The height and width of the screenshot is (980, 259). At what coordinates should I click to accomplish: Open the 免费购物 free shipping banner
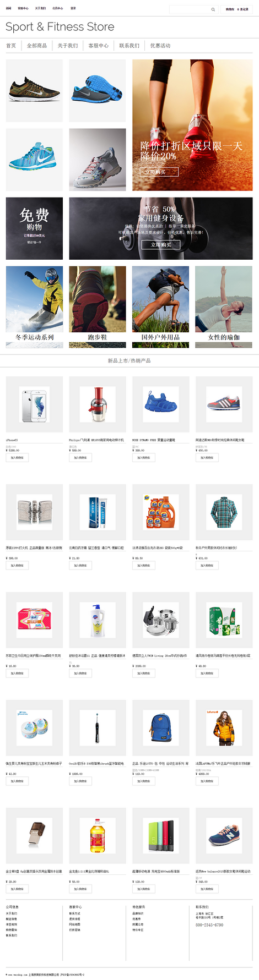34,228
